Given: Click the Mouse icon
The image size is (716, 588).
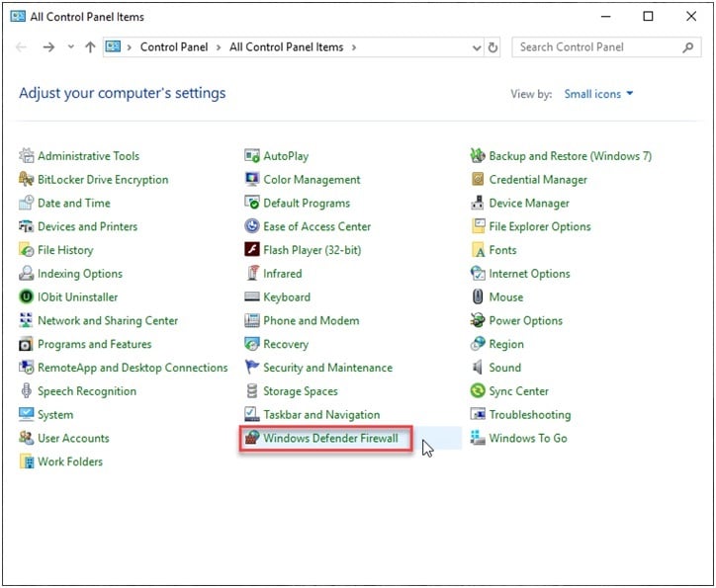Looking at the screenshot, I should pyautogui.click(x=478, y=297).
